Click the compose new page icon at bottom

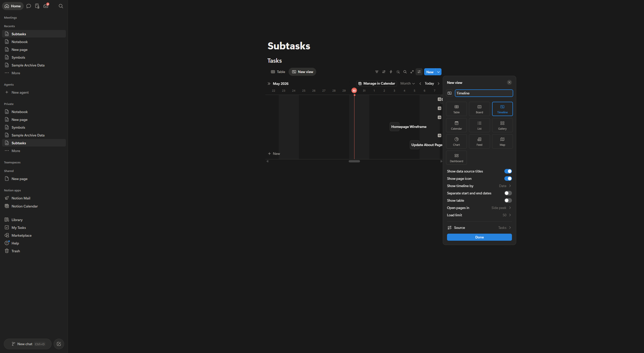coord(59,344)
